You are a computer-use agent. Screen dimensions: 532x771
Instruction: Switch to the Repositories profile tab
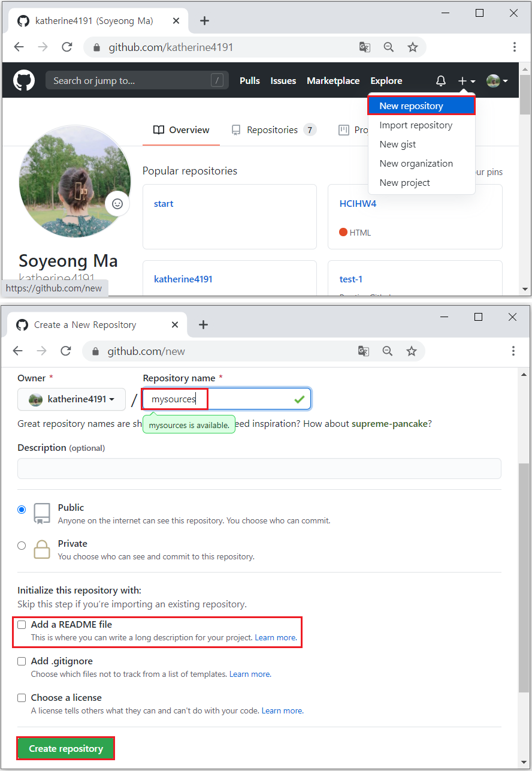274,129
